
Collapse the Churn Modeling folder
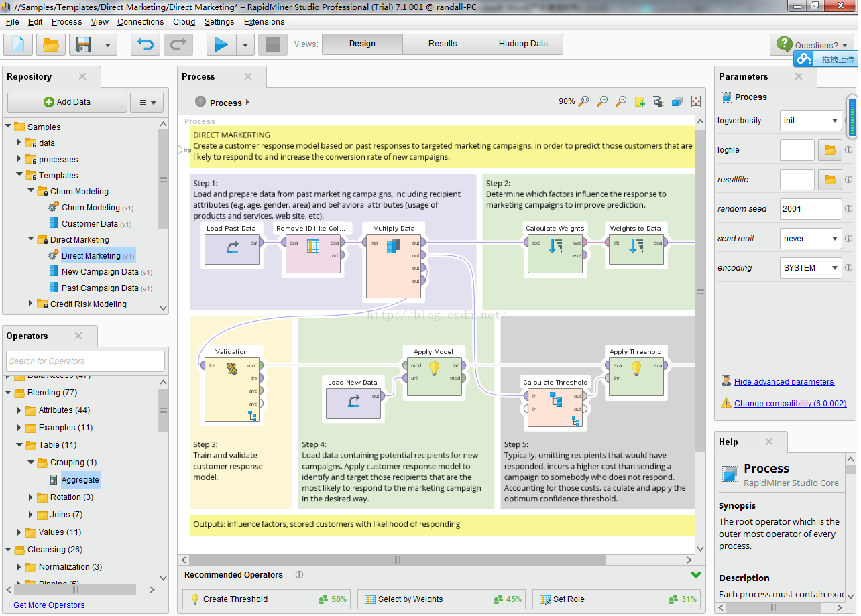tap(31, 191)
